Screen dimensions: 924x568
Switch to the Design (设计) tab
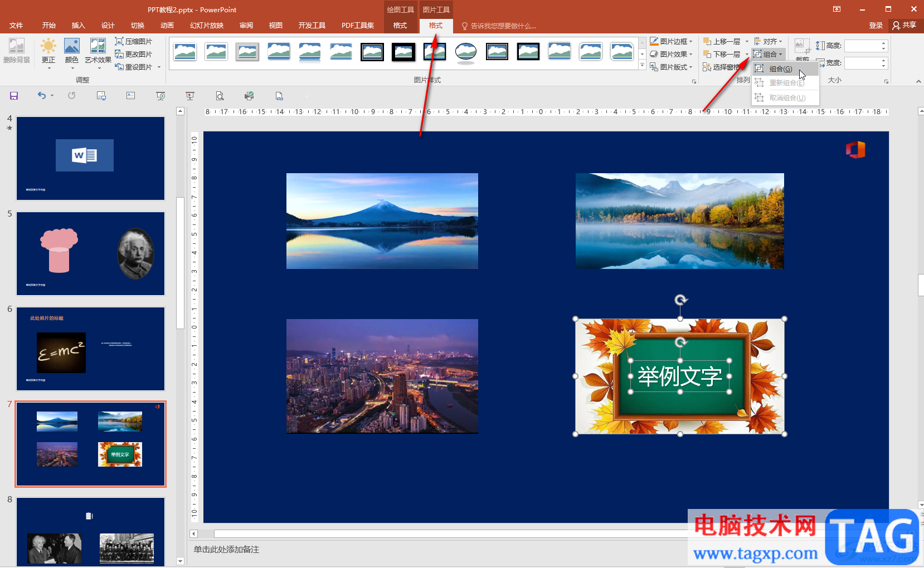[108, 26]
